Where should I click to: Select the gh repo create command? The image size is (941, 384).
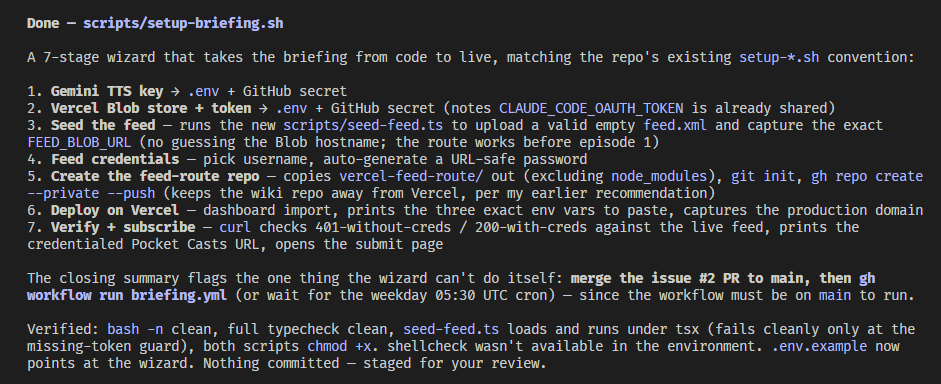point(867,176)
